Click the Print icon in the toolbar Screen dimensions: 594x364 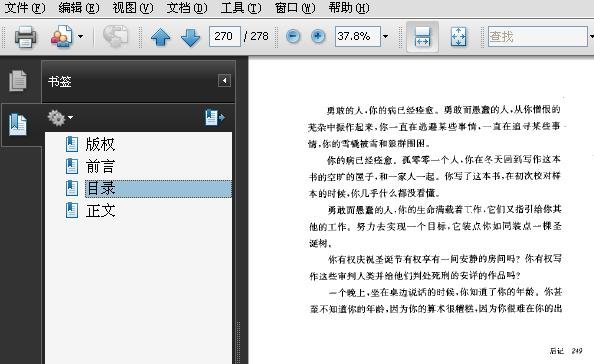pos(25,37)
